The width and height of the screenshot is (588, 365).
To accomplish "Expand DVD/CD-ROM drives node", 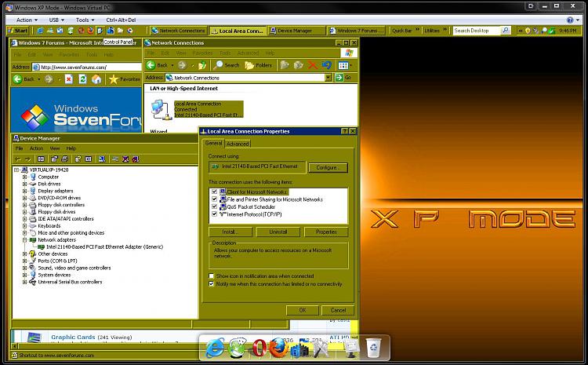I will [25, 198].
